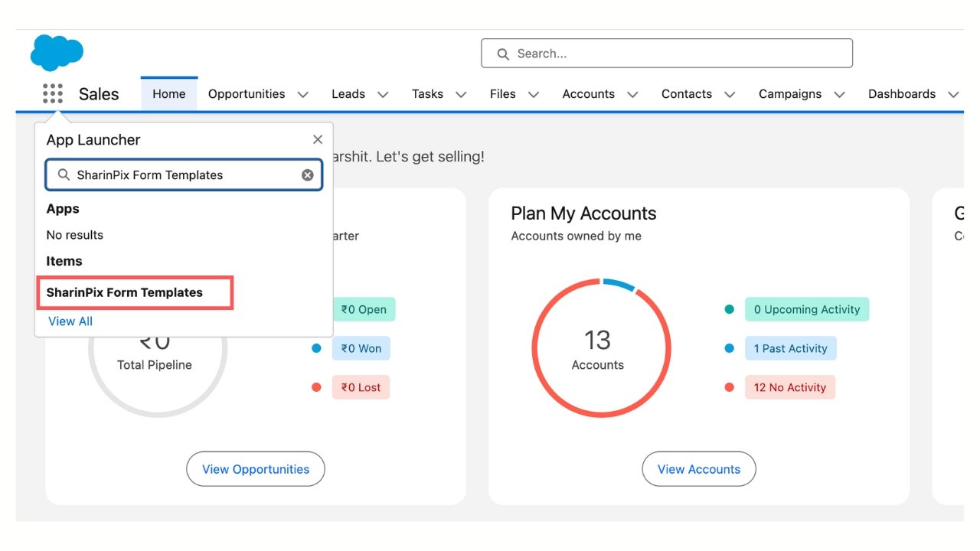The image size is (980, 551).
Task: Go to the Dashboards tab
Action: click(x=902, y=94)
